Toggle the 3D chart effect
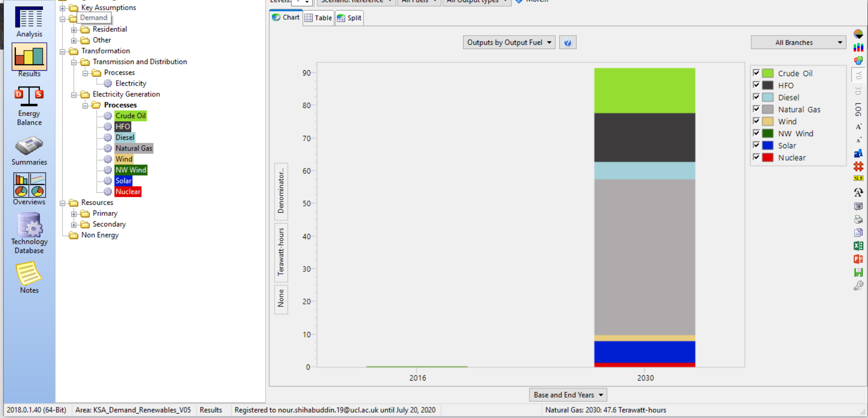This screenshot has width=868, height=418. [858, 91]
